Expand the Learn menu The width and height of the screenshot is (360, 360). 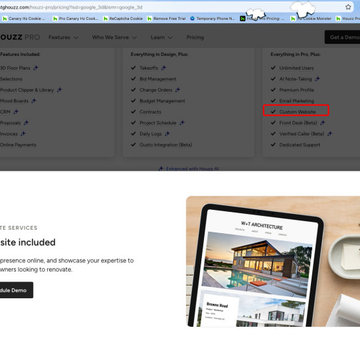(162, 37)
